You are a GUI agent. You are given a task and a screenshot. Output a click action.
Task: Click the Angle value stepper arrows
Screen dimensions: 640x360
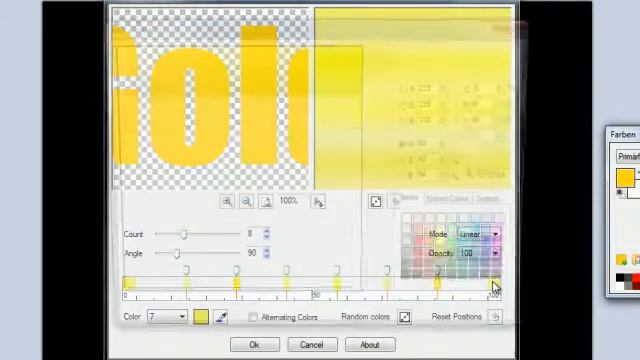[267, 253]
